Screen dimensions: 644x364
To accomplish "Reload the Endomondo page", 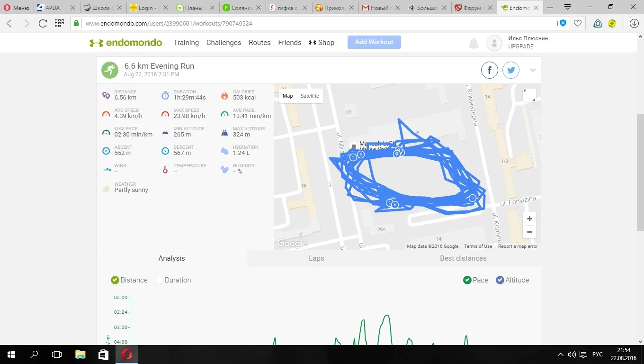I will (x=43, y=23).
